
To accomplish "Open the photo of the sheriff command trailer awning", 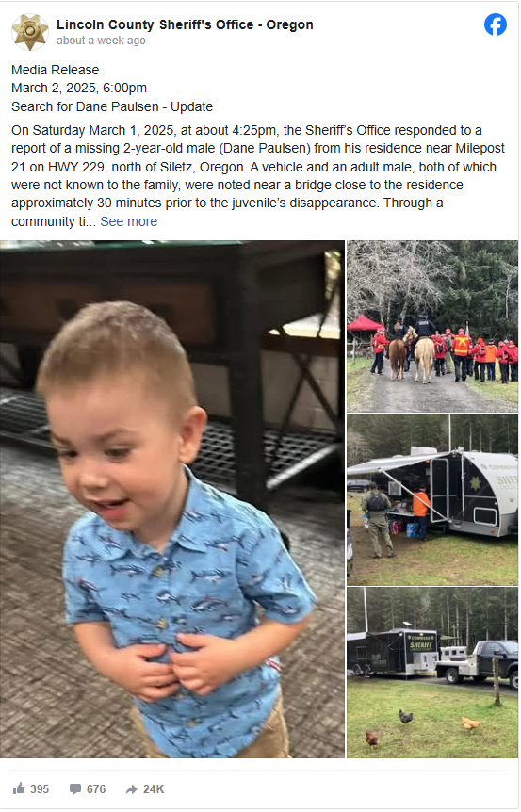I will click(432, 500).
